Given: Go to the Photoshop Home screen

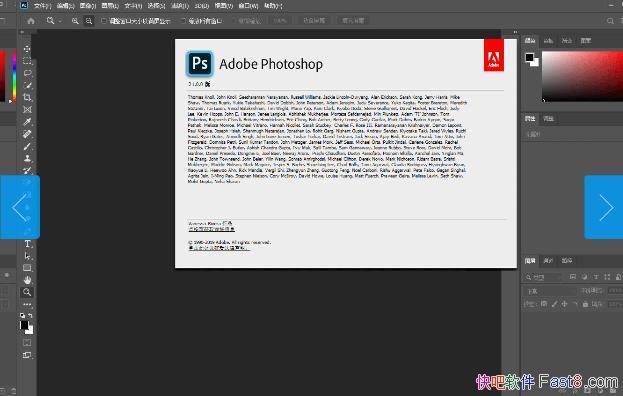Looking at the screenshot, I should (31, 21).
